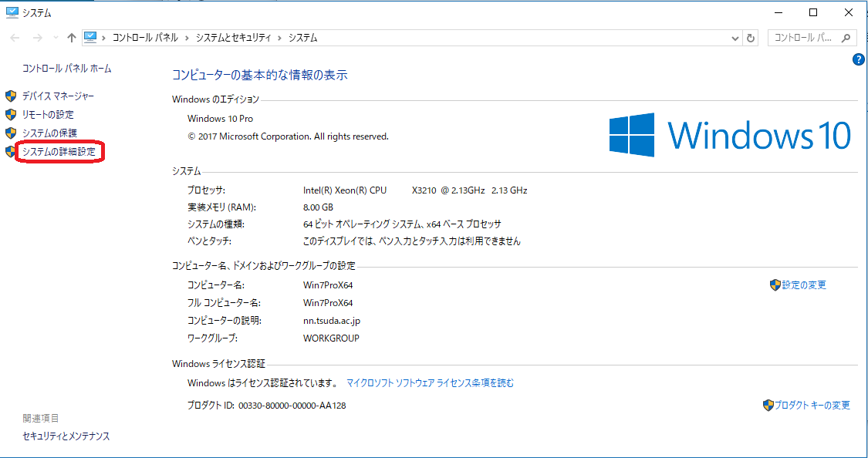Click the コントロール パネル search field
The width and height of the screenshot is (868, 458).
coord(804,38)
